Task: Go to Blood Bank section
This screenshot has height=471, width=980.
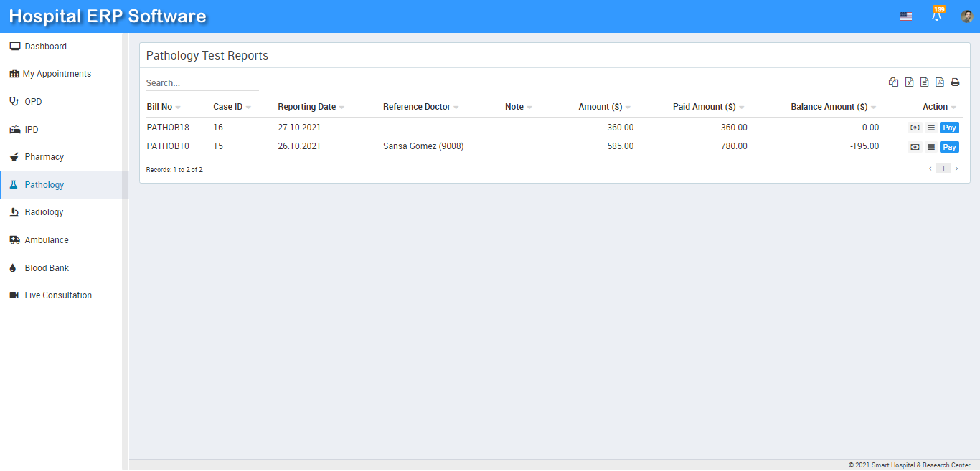Action: [47, 268]
